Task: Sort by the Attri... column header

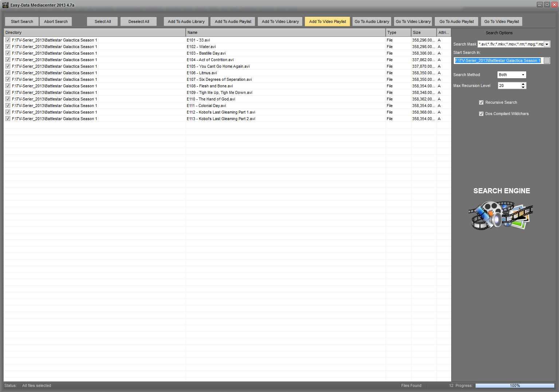Action: coord(444,32)
